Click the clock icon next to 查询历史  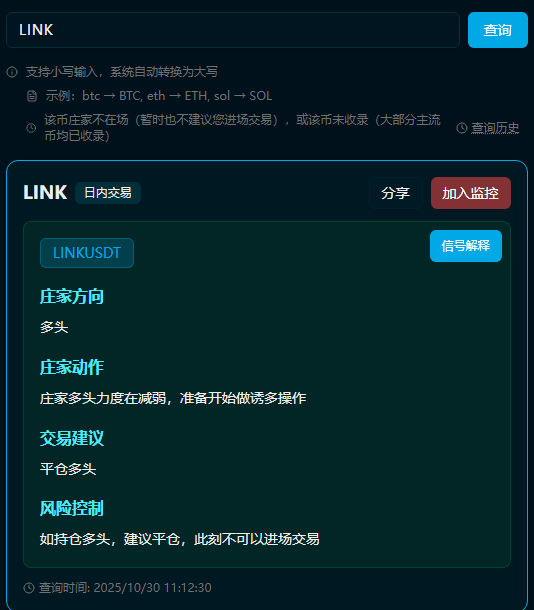pyautogui.click(x=462, y=128)
